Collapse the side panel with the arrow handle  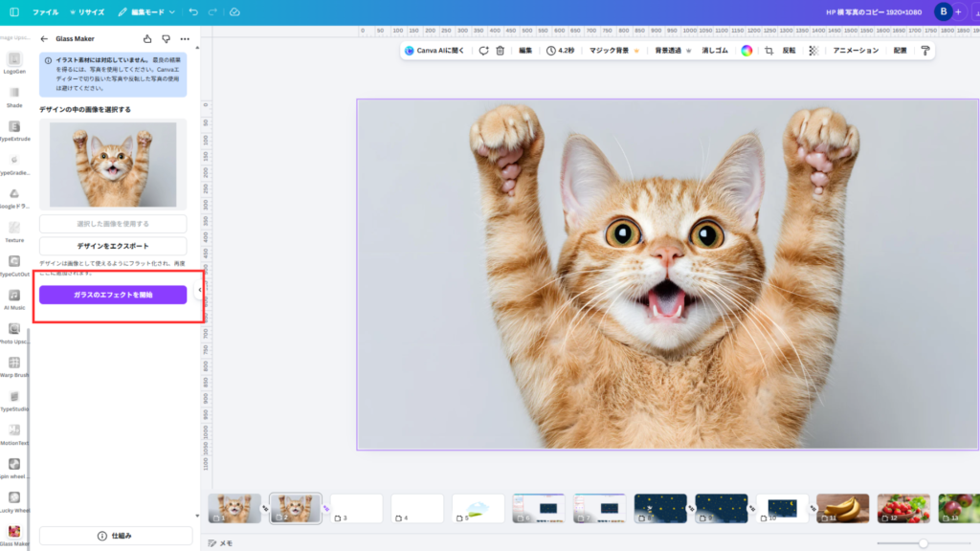pyautogui.click(x=200, y=290)
